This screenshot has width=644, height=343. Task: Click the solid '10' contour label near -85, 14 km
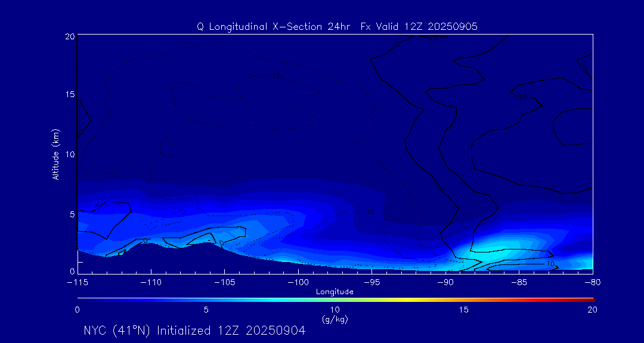pos(522,97)
